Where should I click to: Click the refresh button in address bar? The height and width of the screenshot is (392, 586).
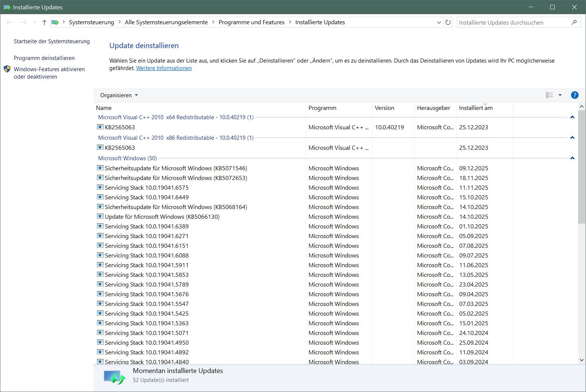(448, 22)
